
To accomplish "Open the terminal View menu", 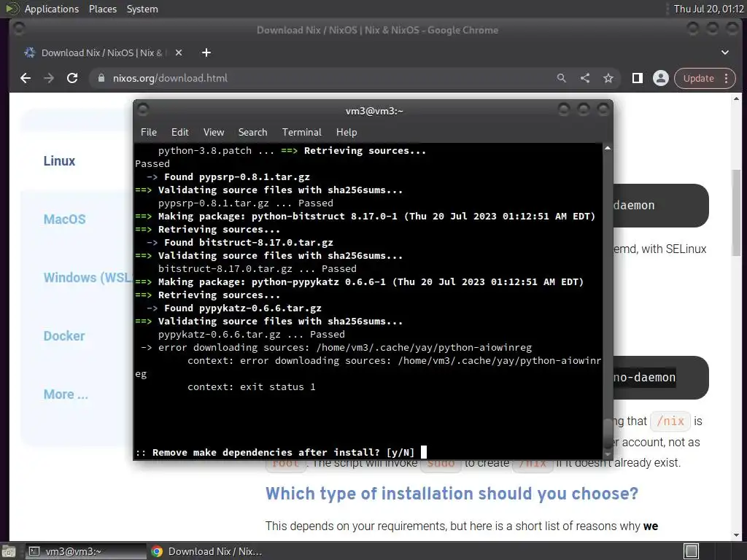I will coord(214,133).
